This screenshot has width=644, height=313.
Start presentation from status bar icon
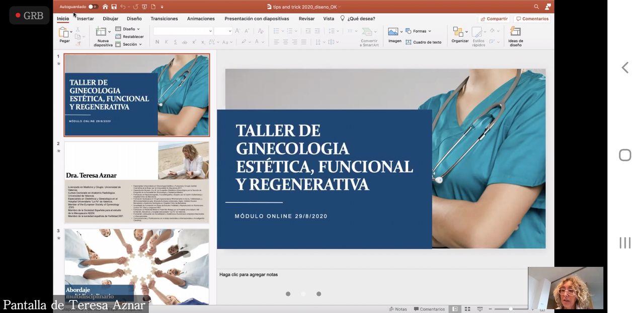coord(480,309)
